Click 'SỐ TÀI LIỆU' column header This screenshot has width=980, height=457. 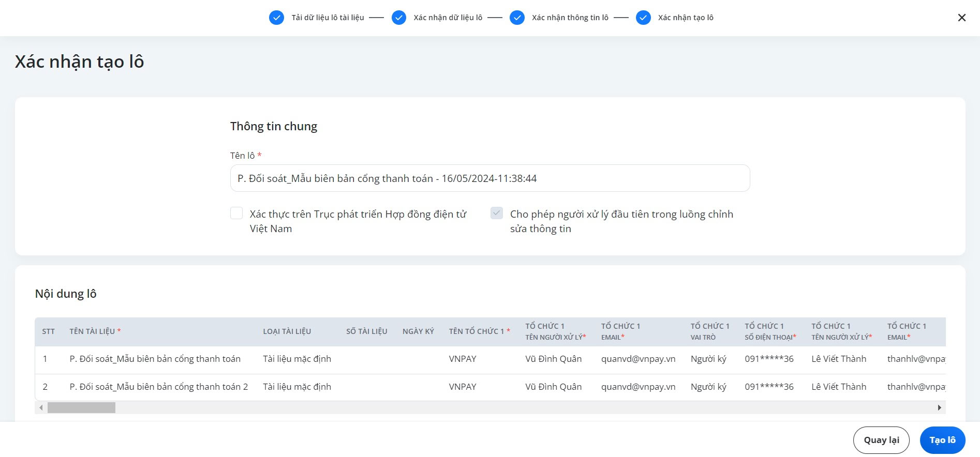click(x=366, y=331)
